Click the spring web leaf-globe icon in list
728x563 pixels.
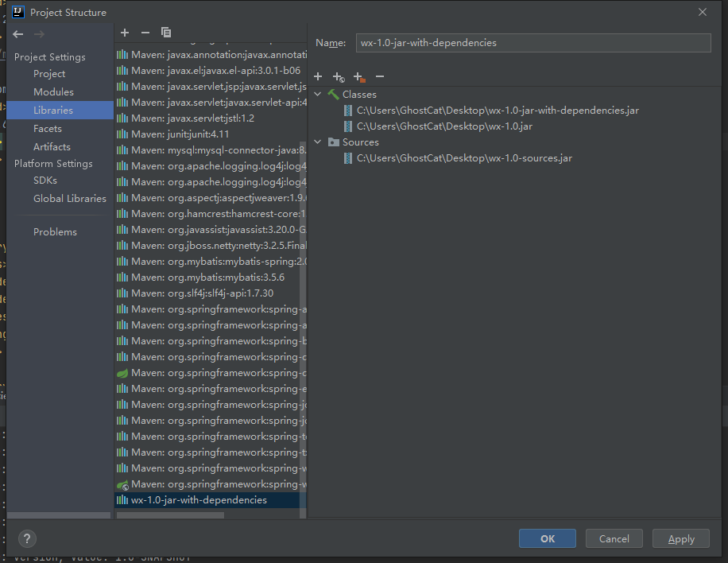[x=122, y=484]
